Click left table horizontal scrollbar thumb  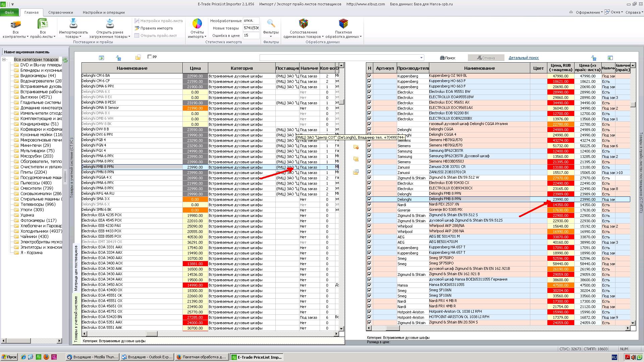pyautogui.click(x=152, y=334)
